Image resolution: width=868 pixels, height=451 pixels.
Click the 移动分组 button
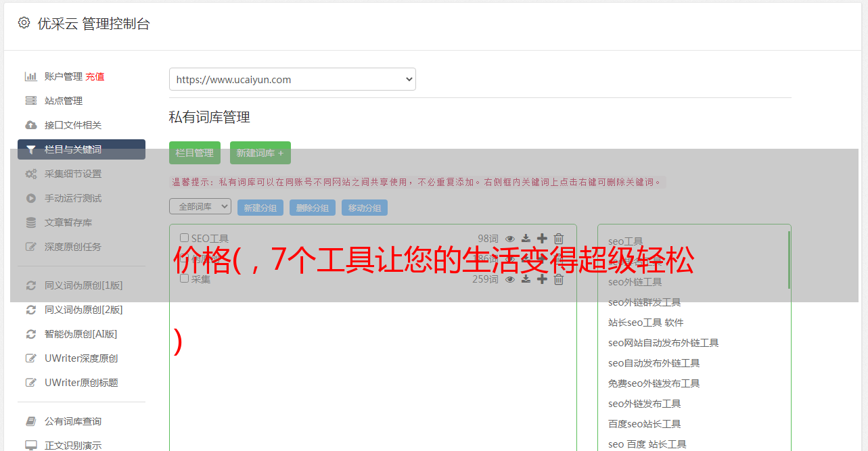[365, 208]
